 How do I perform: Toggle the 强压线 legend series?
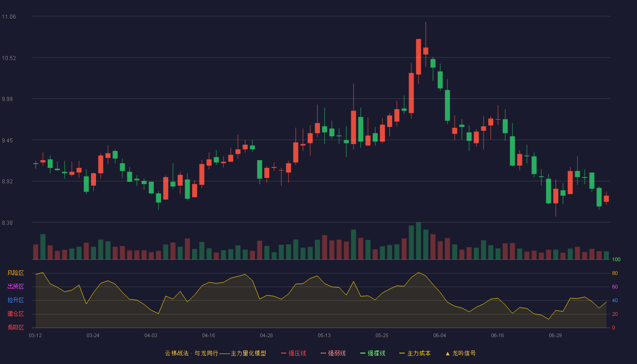[293, 353]
